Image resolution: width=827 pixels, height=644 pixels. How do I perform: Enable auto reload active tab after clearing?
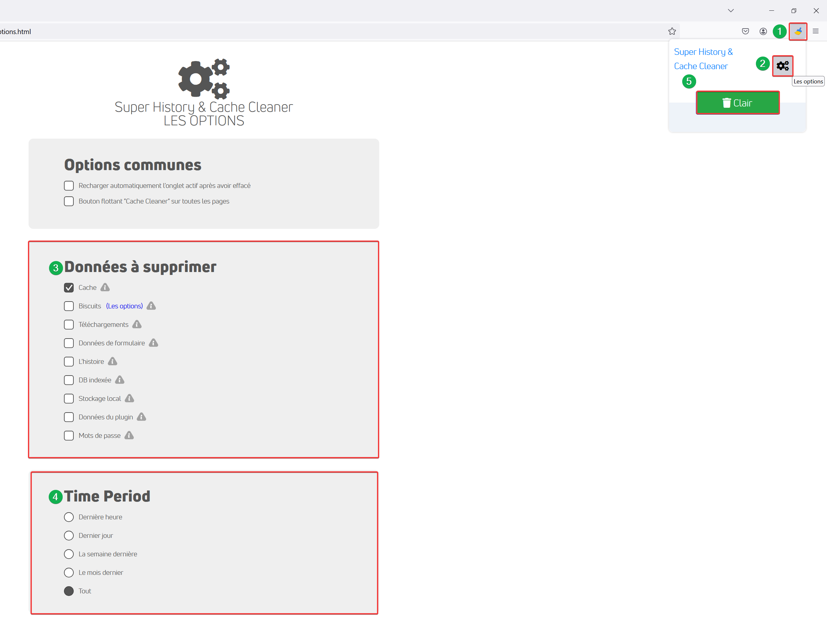tap(69, 186)
